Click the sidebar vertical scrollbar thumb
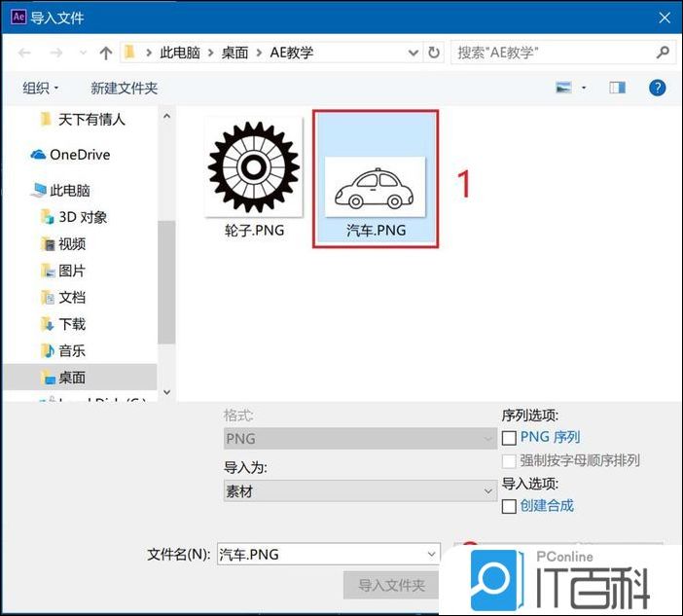This screenshot has height=616, width=683. [166, 282]
